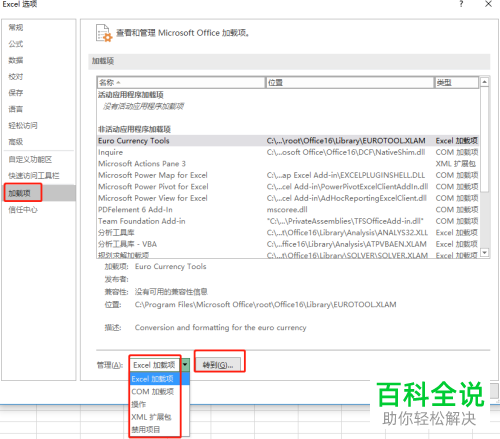Select the 分析工具库 - VBA row
500x439 pixels.
[x=288, y=244]
